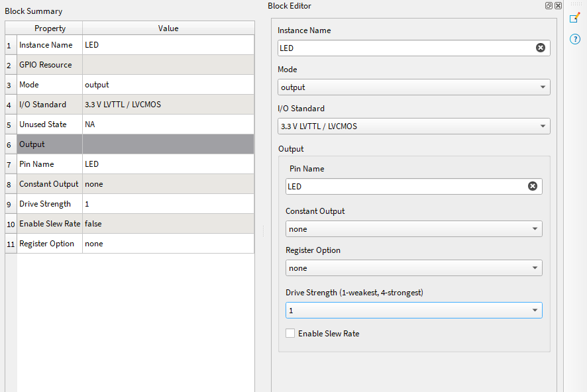Click the block editor pencil icon
The width and height of the screenshot is (587, 392).
(x=574, y=18)
